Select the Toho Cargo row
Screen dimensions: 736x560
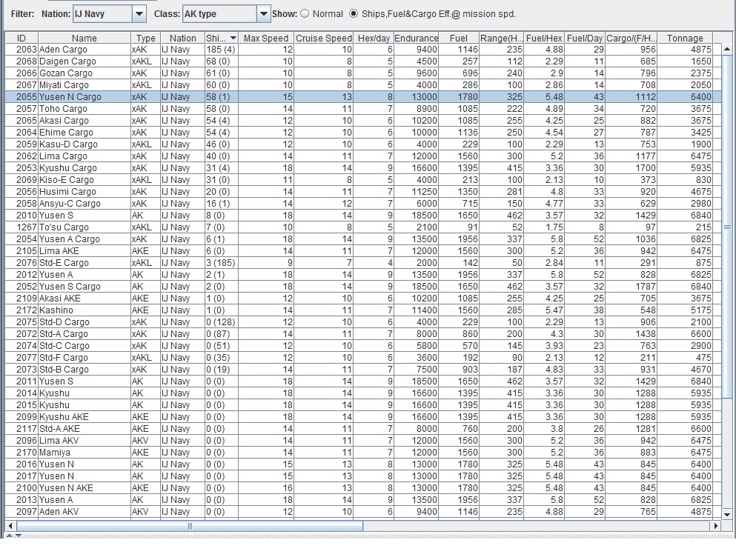click(x=363, y=108)
